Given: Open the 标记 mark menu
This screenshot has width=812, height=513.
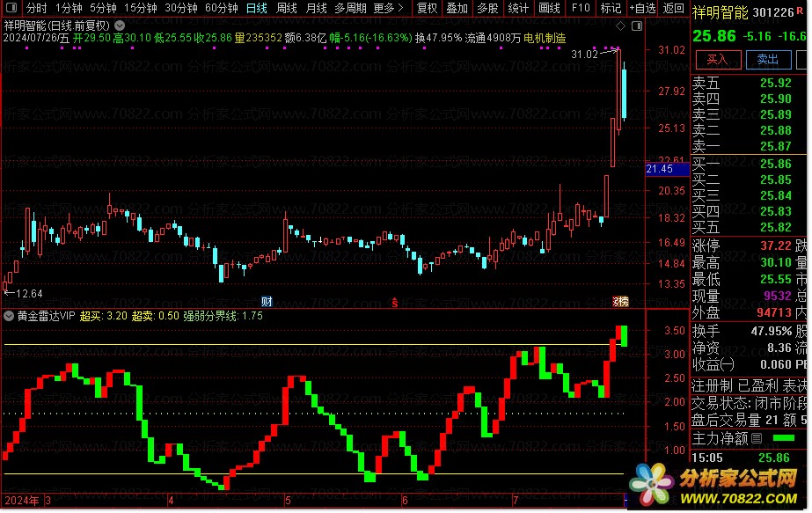Looking at the screenshot, I should coord(611,8).
